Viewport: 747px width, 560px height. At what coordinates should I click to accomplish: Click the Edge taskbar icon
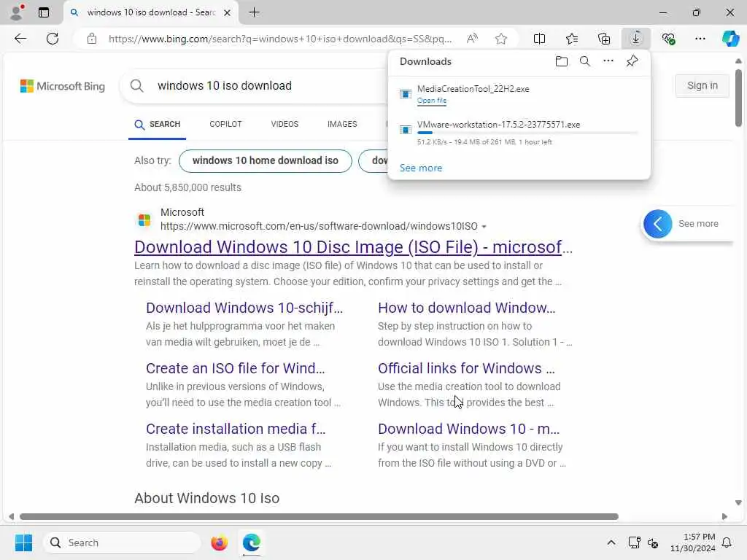coord(251,542)
